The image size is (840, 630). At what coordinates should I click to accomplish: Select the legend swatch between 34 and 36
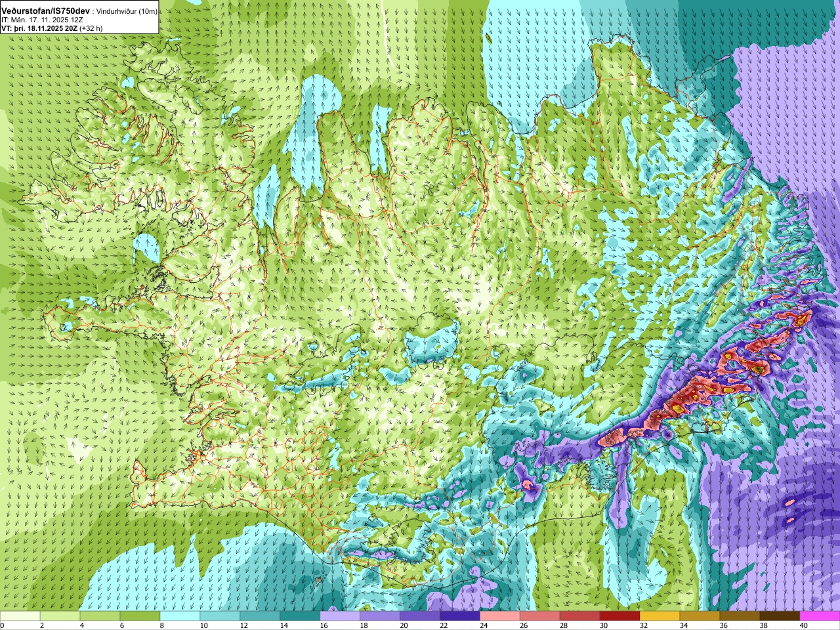tap(700, 616)
